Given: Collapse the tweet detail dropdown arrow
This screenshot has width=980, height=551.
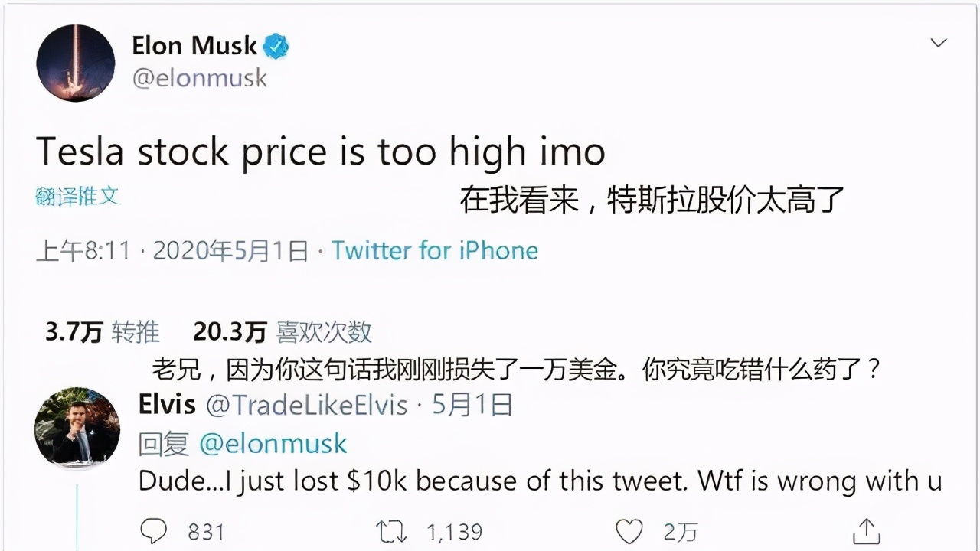Looking at the screenshot, I should pos(938,44).
